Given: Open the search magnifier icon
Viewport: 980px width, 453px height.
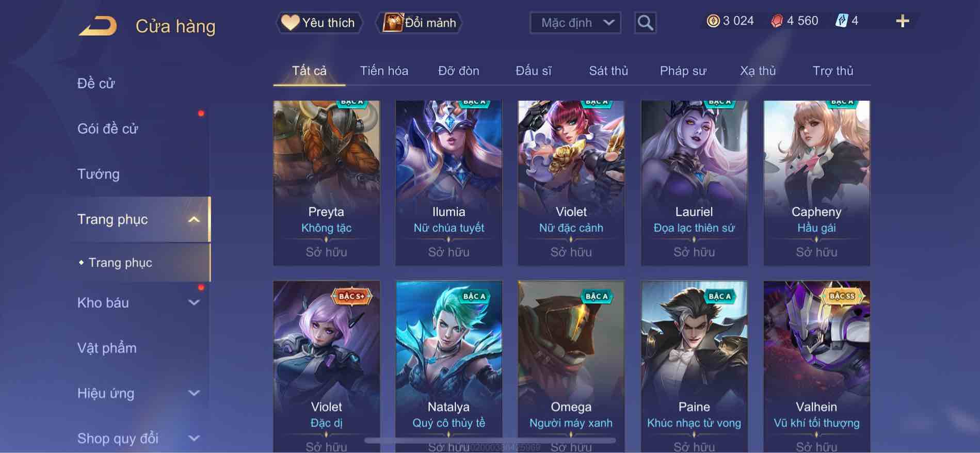Looking at the screenshot, I should coord(645,23).
